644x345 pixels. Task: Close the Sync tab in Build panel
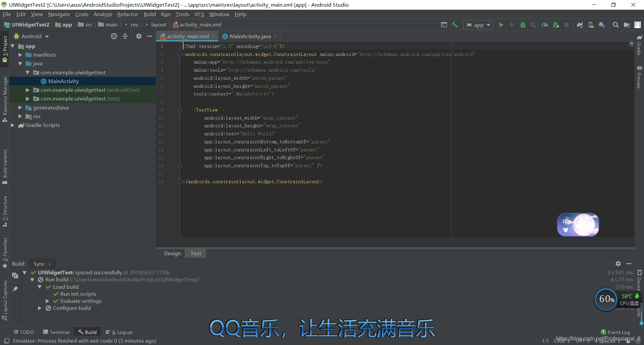[x=49, y=264]
